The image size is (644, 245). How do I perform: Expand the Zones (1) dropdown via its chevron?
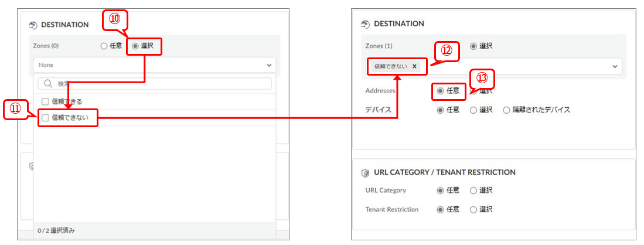[615, 66]
